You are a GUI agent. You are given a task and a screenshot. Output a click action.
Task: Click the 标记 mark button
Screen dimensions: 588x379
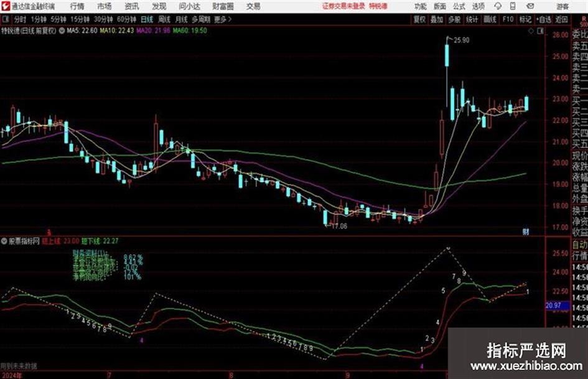pyautogui.click(x=525, y=19)
